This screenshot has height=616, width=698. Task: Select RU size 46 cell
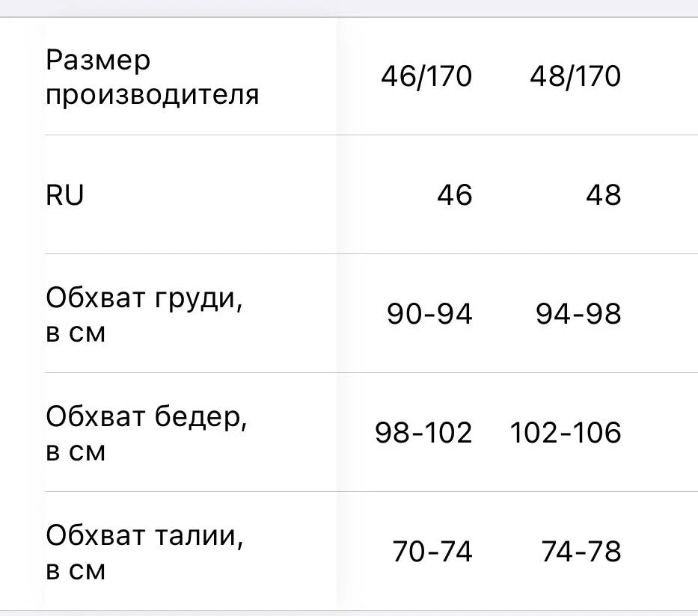454,195
